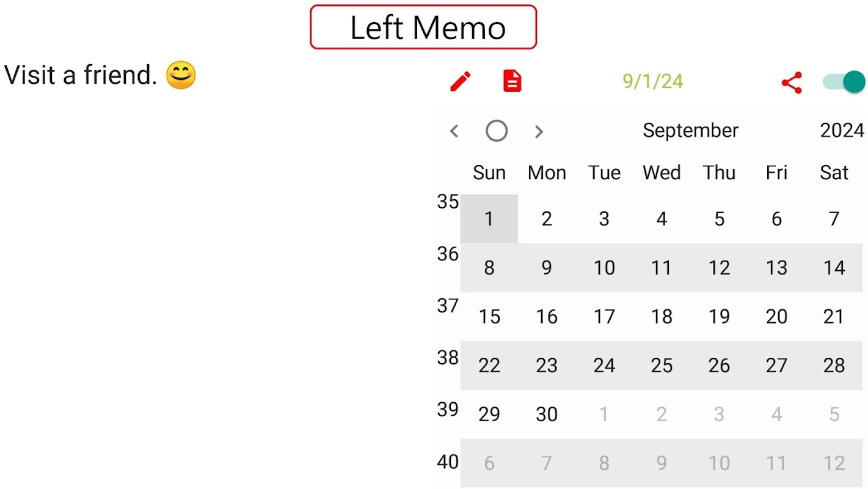Viewport: 868px width, 489px height.
Task: Select September 18 on the calendar
Action: (662, 317)
